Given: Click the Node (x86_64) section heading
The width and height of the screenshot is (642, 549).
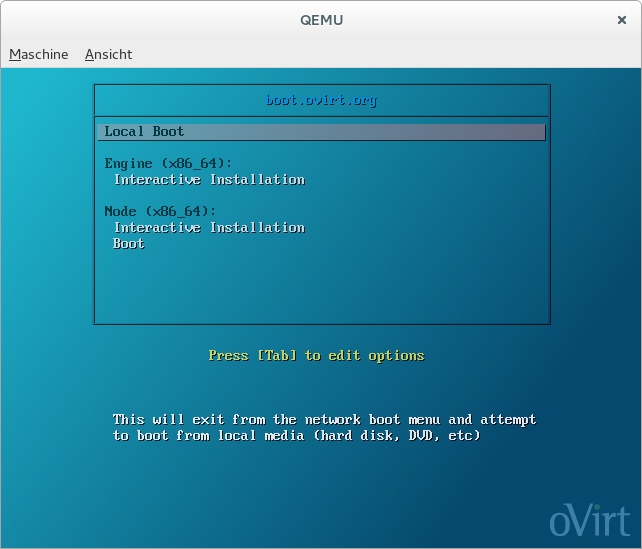Looking at the screenshot, I should tap(160, 211).
